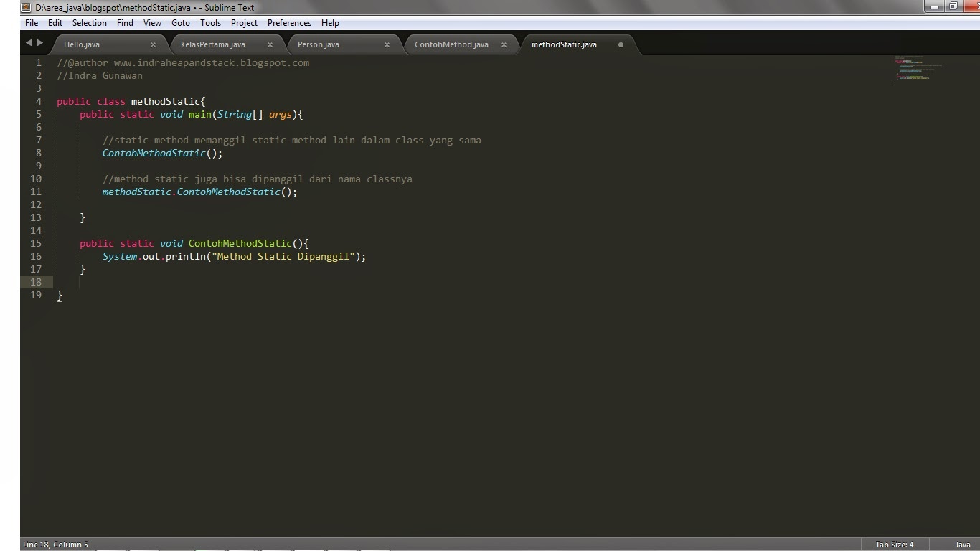This screenshot has height=551, width=980.
Task: Click Line 18, Column 5 status text
Action: [x=55, y=545]
